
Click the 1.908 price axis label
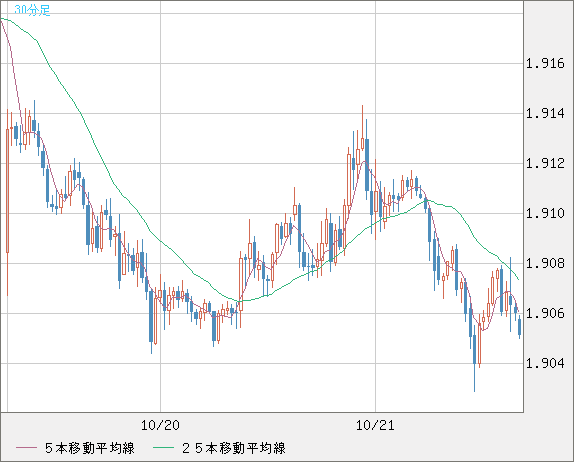(x=545, y=263)
